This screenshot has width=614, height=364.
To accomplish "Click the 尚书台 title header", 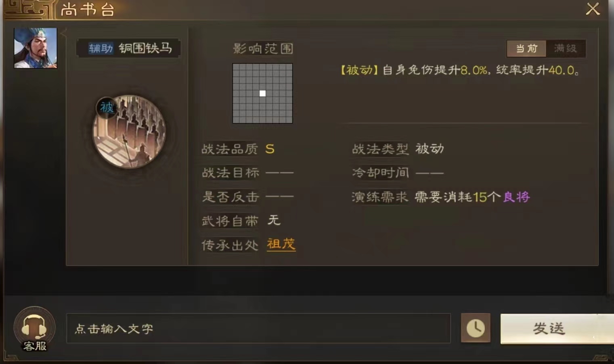I will pos(88,10).
